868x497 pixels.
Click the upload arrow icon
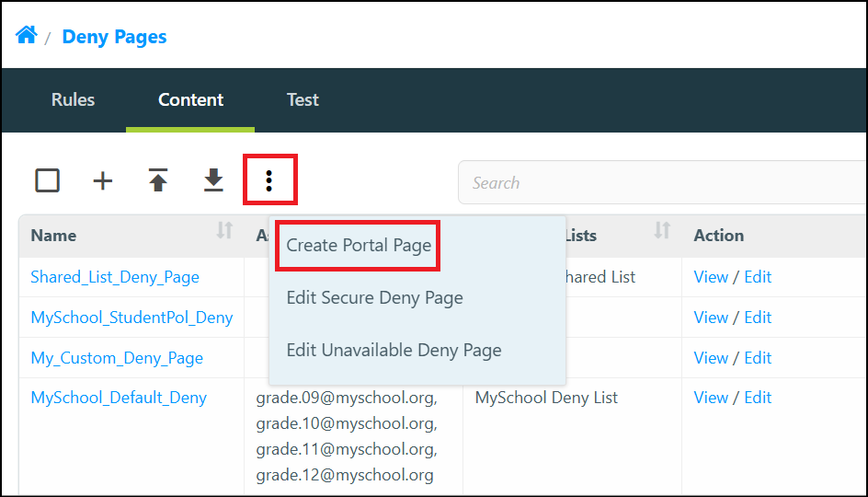tap(158, 180)
